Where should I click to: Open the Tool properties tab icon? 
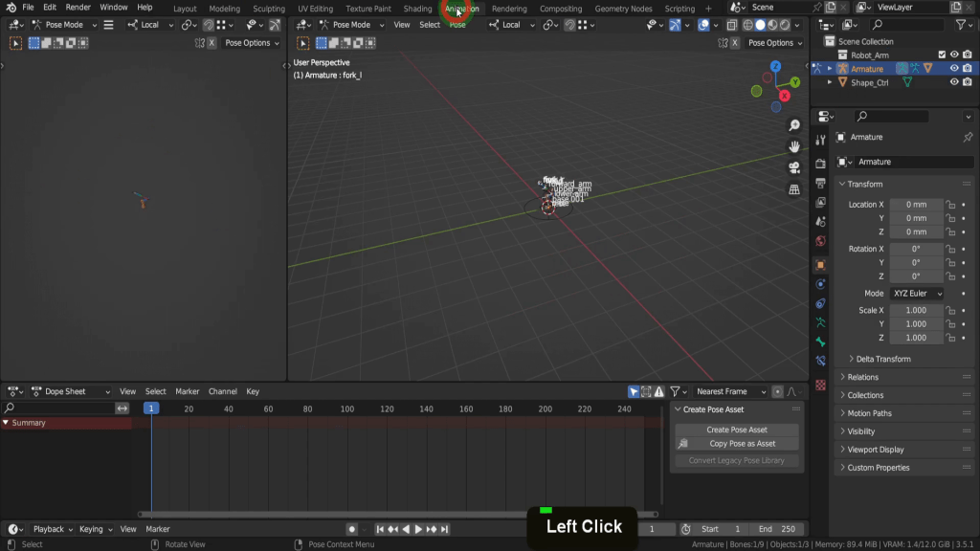(x=820, y=141)
